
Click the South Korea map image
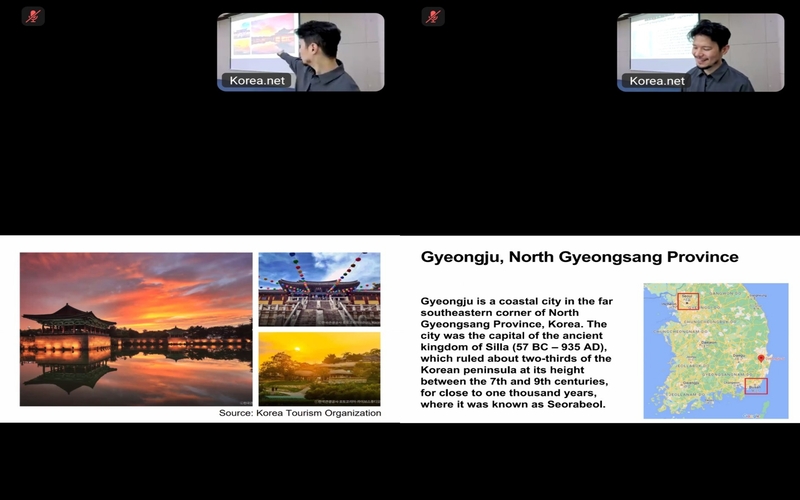(716, 350)
